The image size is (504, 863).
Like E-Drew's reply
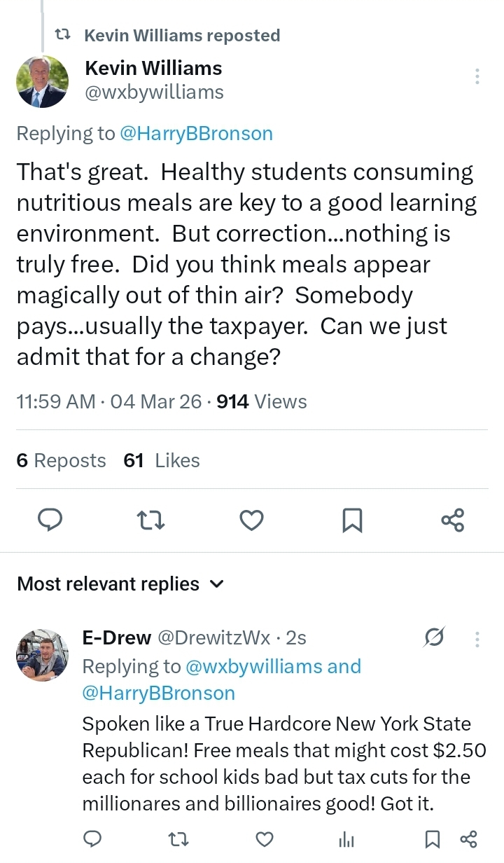click(x=264, y=838)
